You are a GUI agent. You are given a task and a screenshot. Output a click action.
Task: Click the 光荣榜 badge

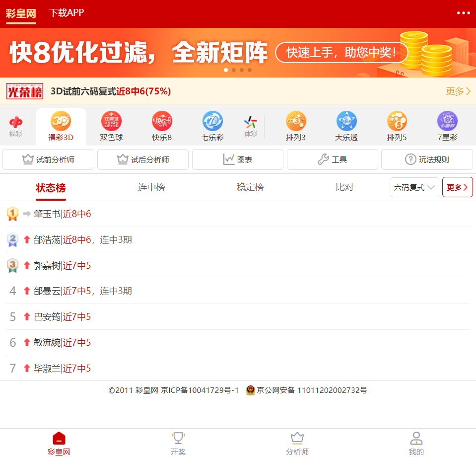(x=25, y=91)
